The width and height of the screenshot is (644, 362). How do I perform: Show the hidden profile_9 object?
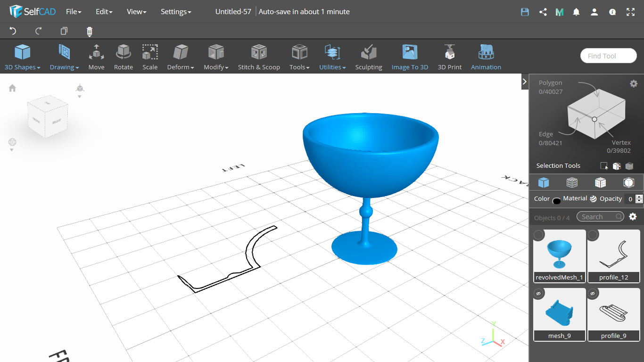click(x=593, y=293)
